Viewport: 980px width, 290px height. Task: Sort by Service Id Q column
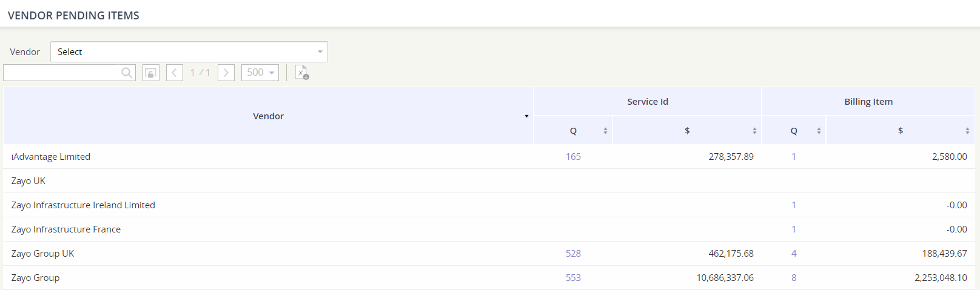point(605,131)
